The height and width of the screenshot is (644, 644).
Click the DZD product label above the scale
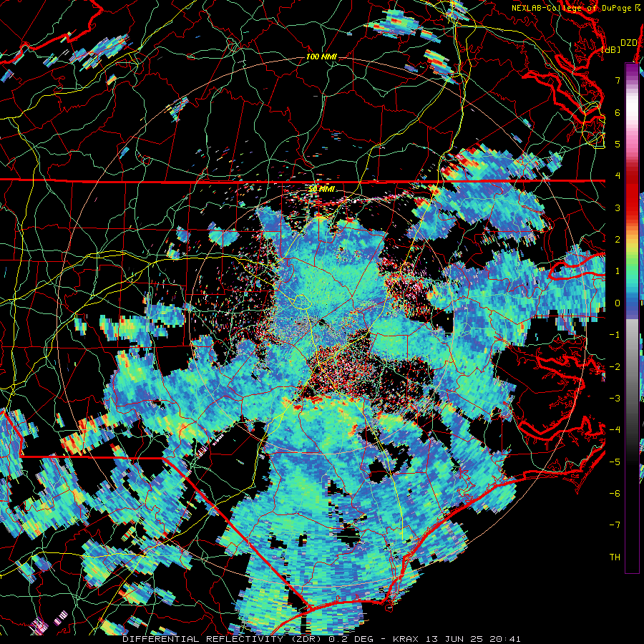(x=629, y=43)
